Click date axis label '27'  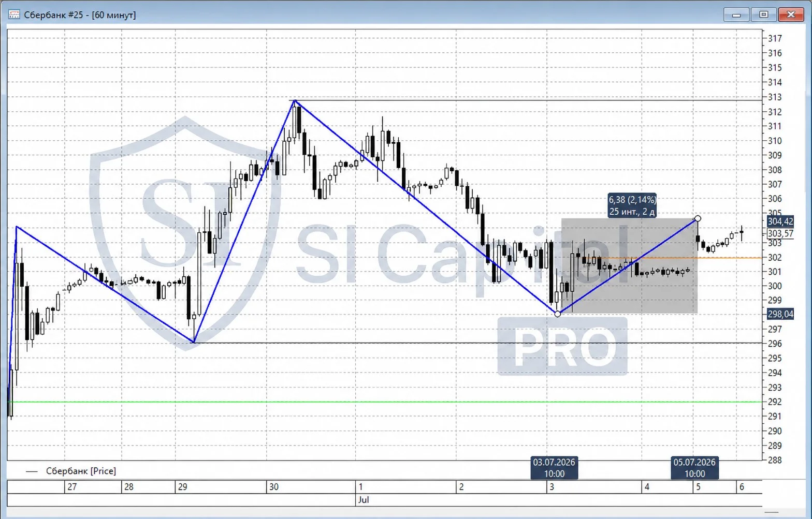72,487
